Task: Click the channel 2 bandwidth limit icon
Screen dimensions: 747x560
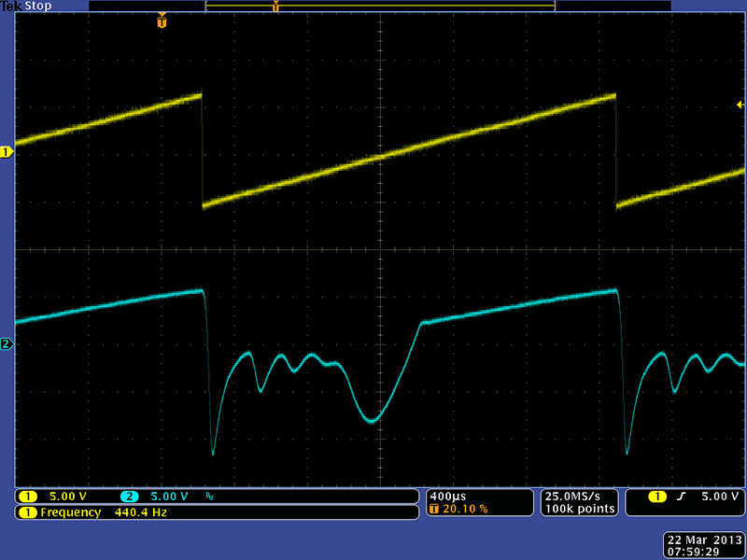Action: [209, 497]
